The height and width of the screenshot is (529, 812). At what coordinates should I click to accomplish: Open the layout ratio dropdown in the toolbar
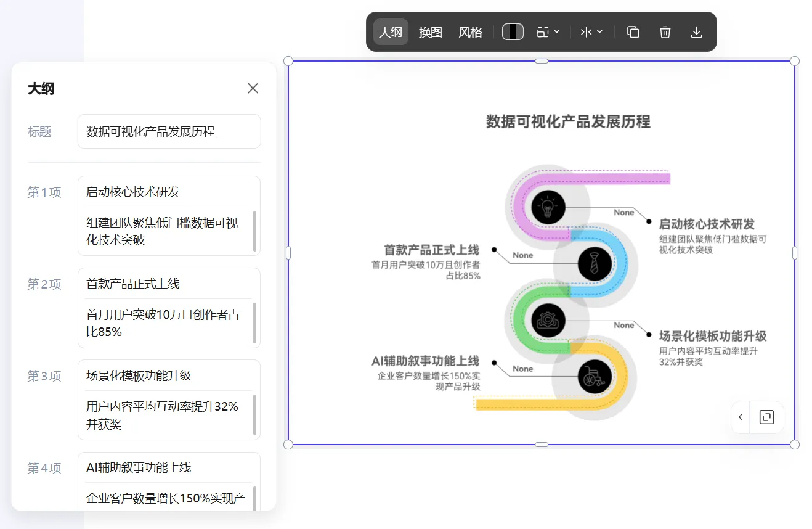tap(548, 32)
